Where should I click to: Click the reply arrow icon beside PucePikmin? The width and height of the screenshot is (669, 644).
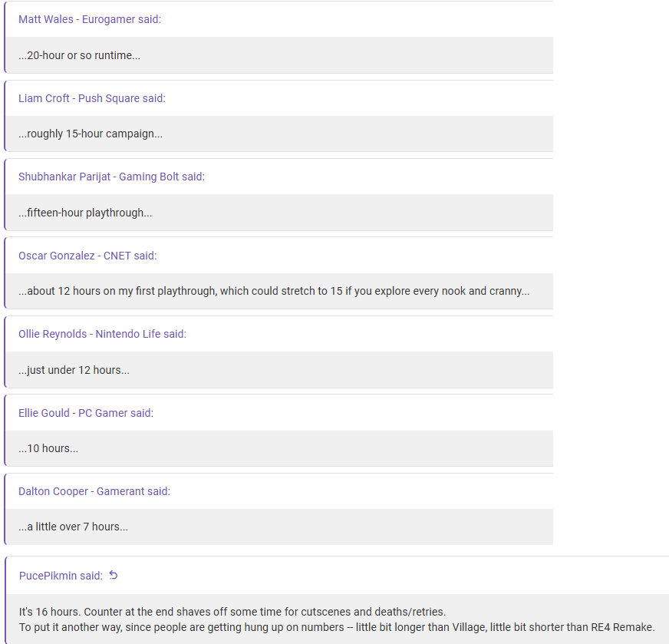114,575
